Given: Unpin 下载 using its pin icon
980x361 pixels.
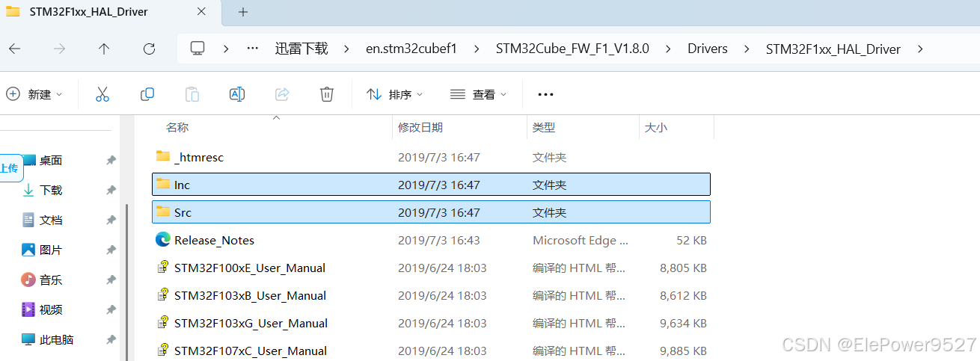Looking at the screenshot, I should click(111, 191).
